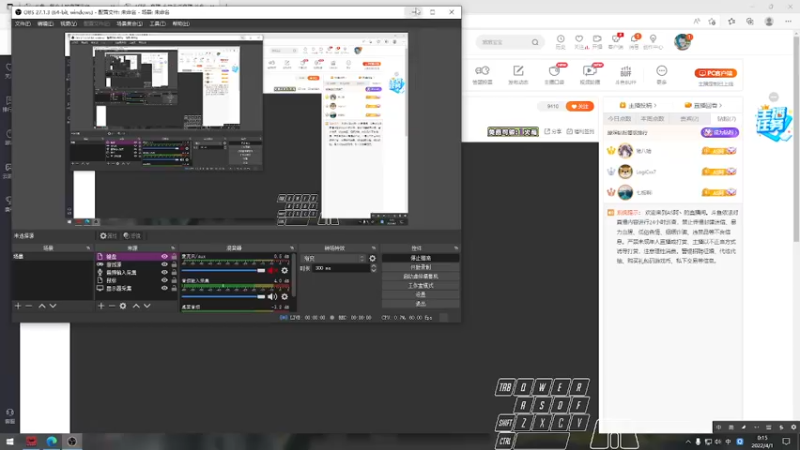The height and width of the screenshot is (450, 800).
Task: Lock the 音频输入采集 source with its padlock
Action: click(174, 272)
